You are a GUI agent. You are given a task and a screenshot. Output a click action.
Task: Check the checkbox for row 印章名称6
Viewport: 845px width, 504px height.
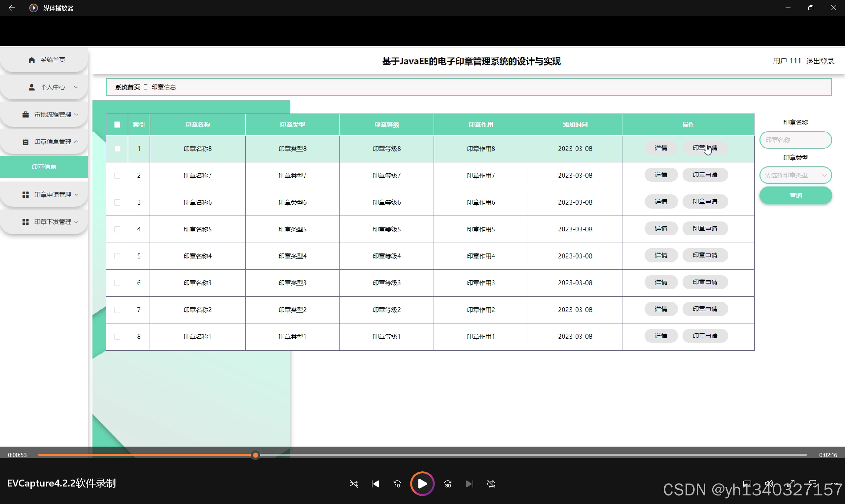coord(117,202)
